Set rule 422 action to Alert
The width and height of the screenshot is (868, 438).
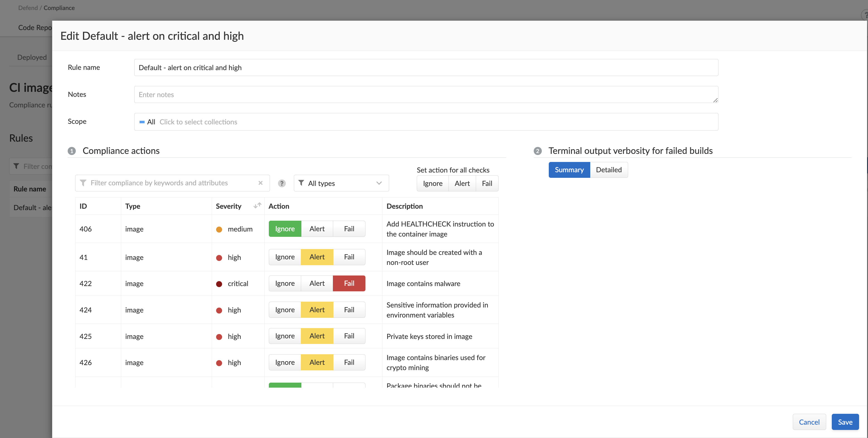pos(317,284)
